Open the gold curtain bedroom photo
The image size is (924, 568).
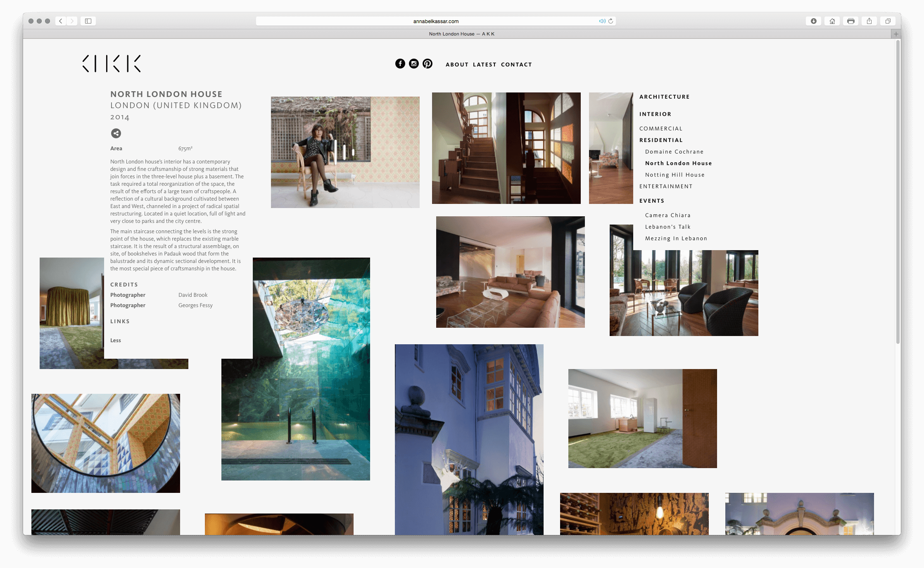click(x=71, y=313)
